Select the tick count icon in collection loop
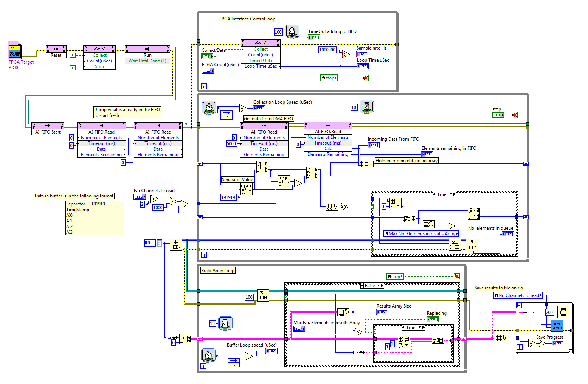The image size is (588, 384). [x=209, y=108]
